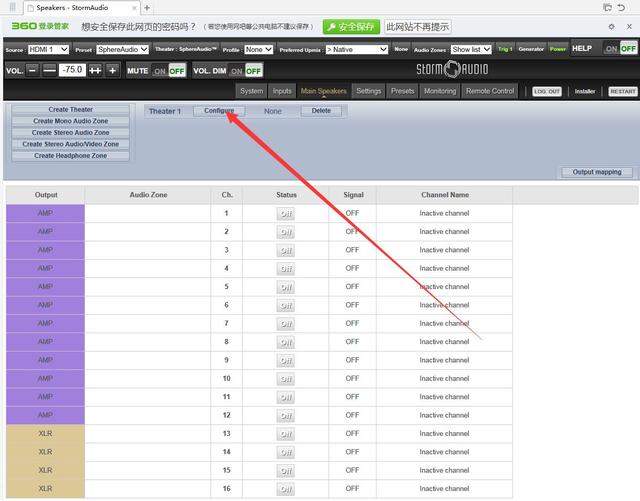This screenshot has width=640, height=501.
Task: Click the StormAudio logo
Action: click(452, 69)
